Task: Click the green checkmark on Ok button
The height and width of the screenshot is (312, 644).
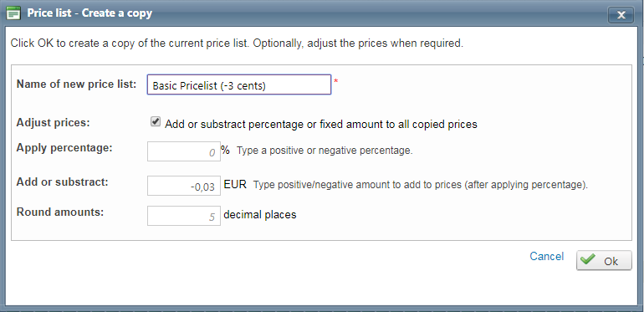Action: click(x=589, y=259)
